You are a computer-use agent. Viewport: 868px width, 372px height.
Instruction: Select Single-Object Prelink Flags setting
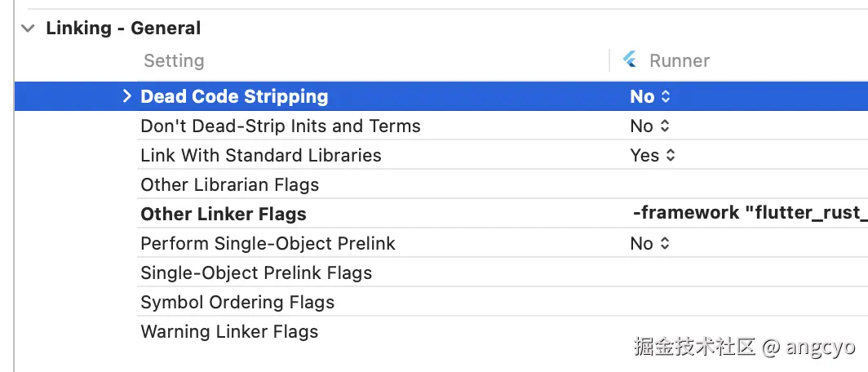256,273
